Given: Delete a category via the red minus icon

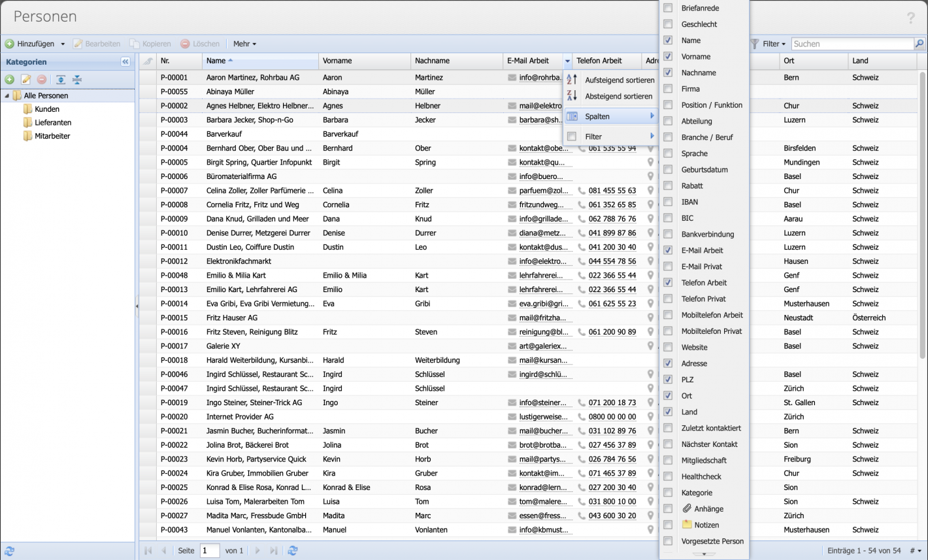Looking at the screenshot, I should pyautogui.click(x=42, y=79).
